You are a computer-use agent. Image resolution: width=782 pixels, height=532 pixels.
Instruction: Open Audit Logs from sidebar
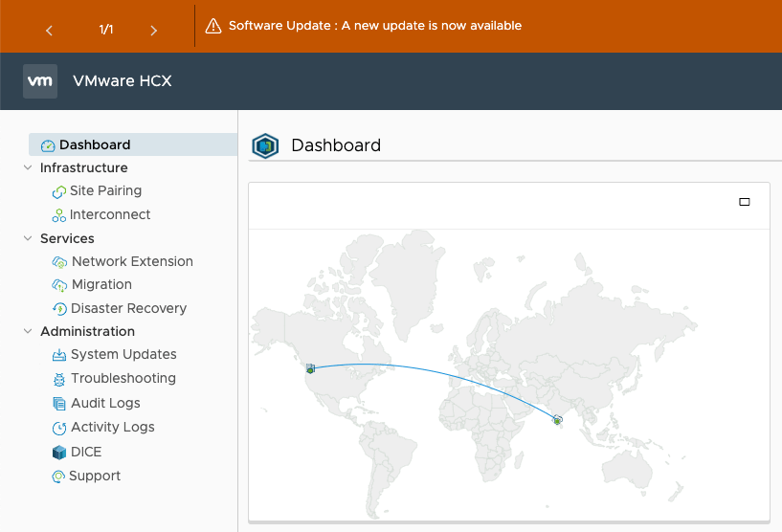[105, 404]
